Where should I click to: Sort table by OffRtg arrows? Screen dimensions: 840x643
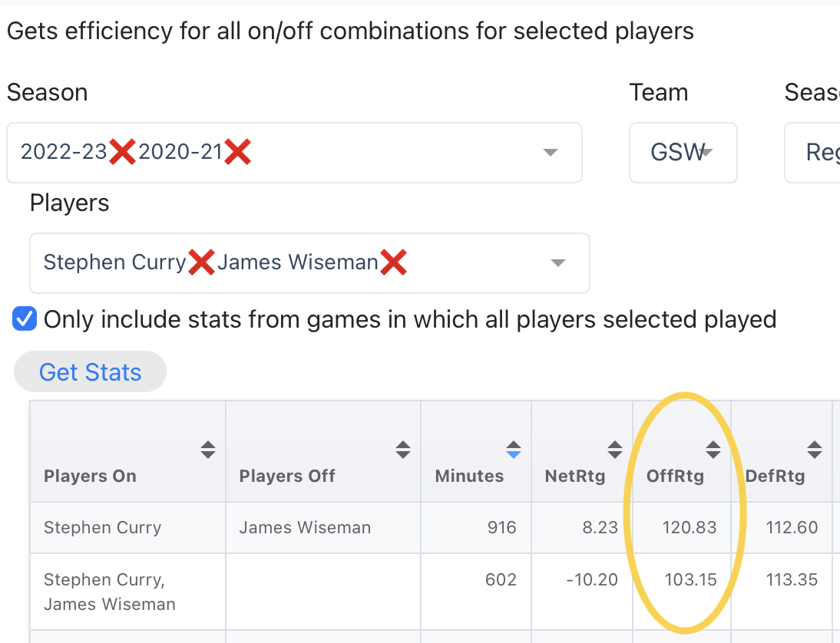click(713, 450)
